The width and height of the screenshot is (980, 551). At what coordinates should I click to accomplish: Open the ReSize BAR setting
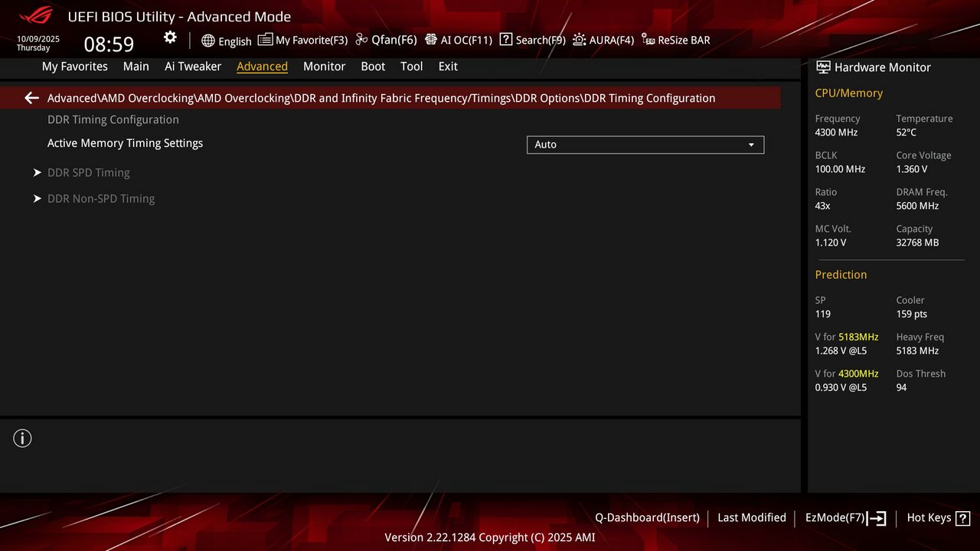click(x=676, y=40)
